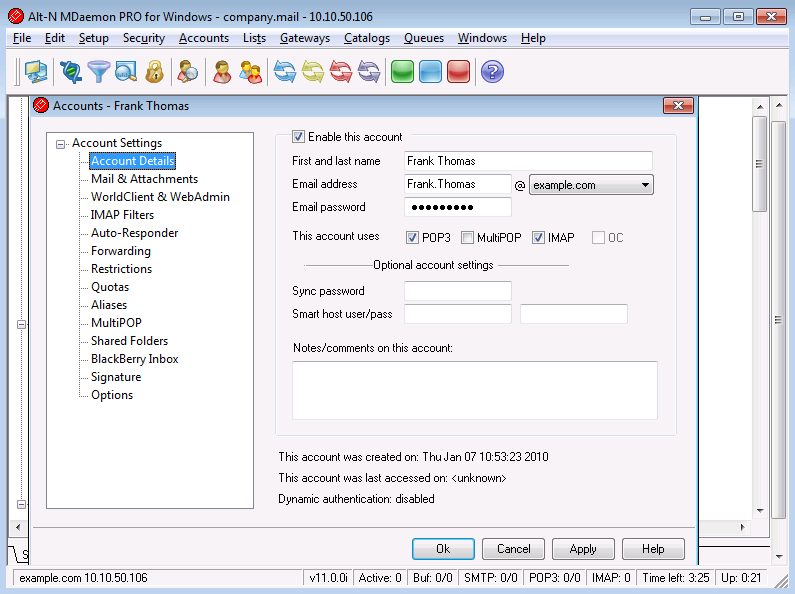Click the green square toolbar button
The image size is (795, 594).
[x=402, y=72]
